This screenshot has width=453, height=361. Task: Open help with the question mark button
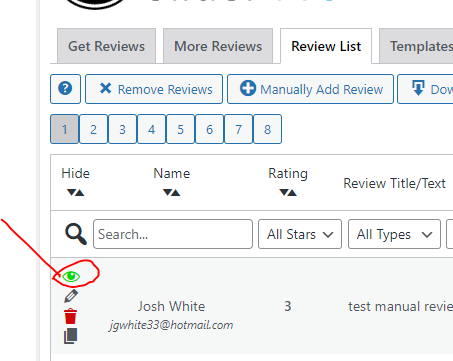65,89
